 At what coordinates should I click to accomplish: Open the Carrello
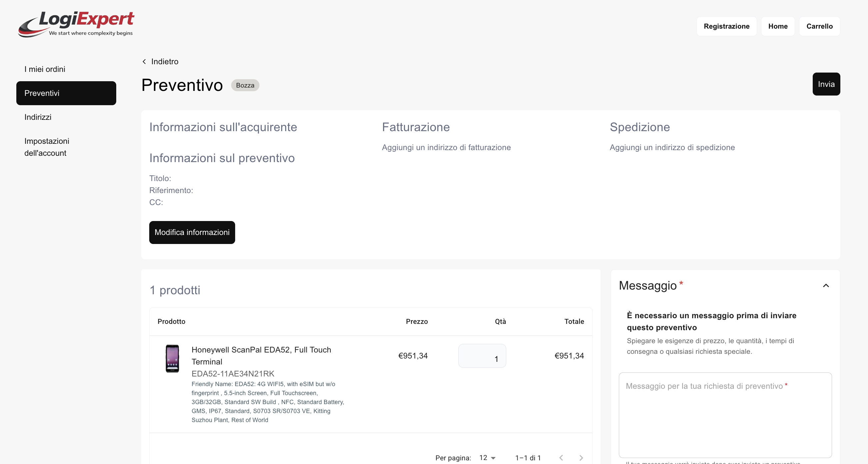click(x=819, y=26)
